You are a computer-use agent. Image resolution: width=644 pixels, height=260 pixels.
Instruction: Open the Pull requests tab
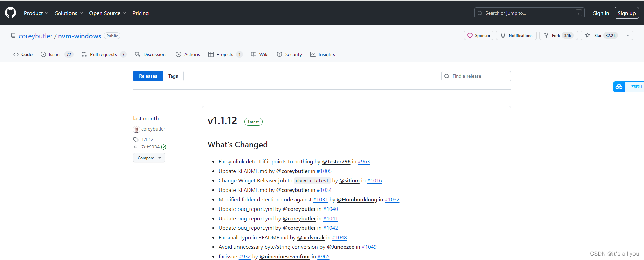104,54
